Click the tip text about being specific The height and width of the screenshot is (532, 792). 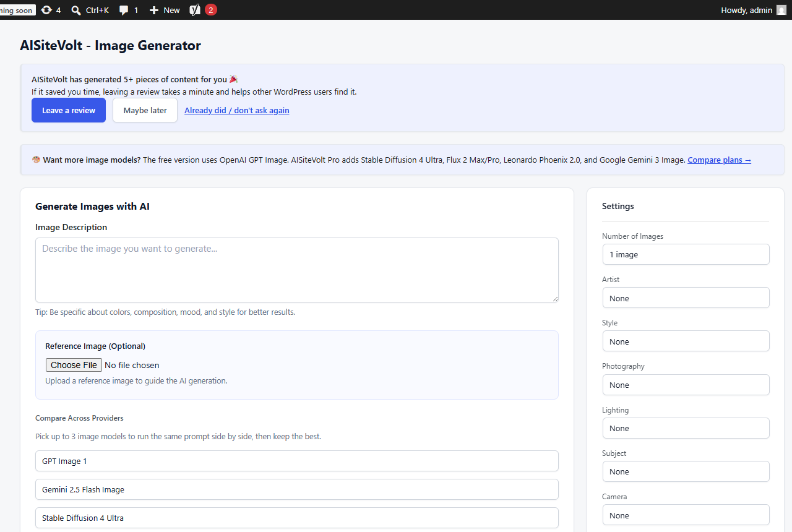[x=165, y=312]
